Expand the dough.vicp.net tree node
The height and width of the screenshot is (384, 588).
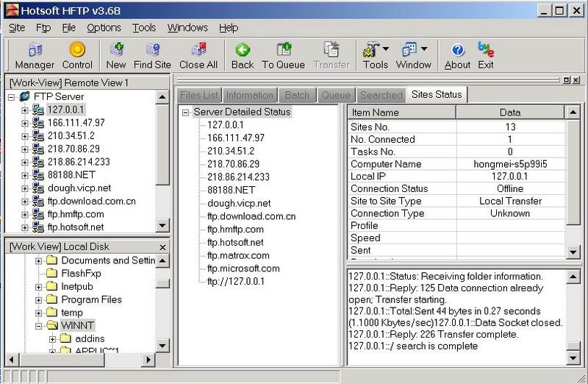point(25,188)
